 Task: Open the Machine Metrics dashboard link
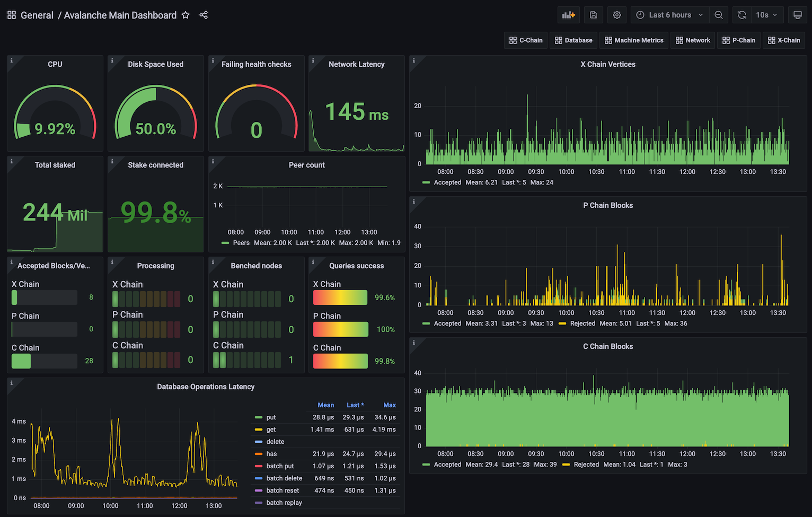[634, 40]
